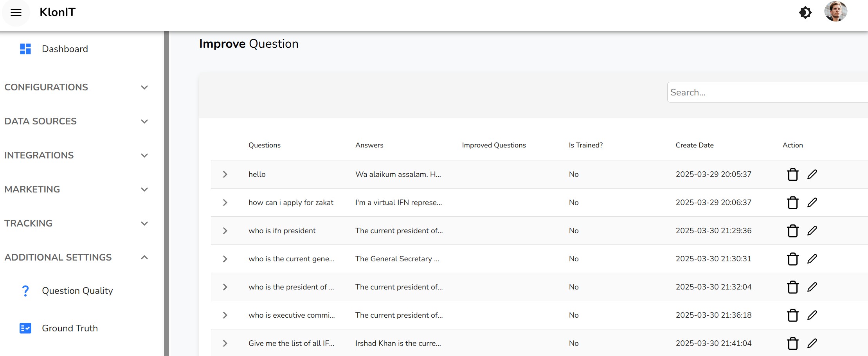Edit the 'who is the current gene...' row
The width and height of the screenshot is (868, 356).
point(812,259)
